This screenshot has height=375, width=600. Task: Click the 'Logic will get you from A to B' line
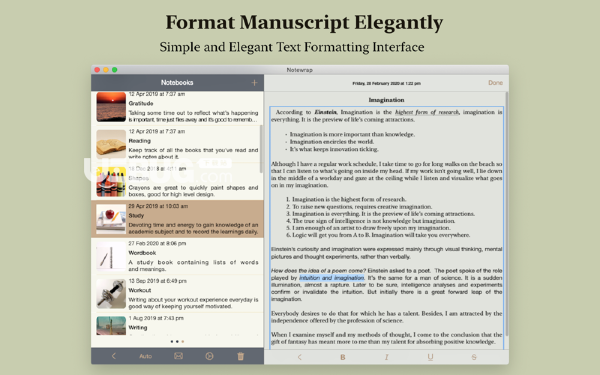tap(381, 235)
